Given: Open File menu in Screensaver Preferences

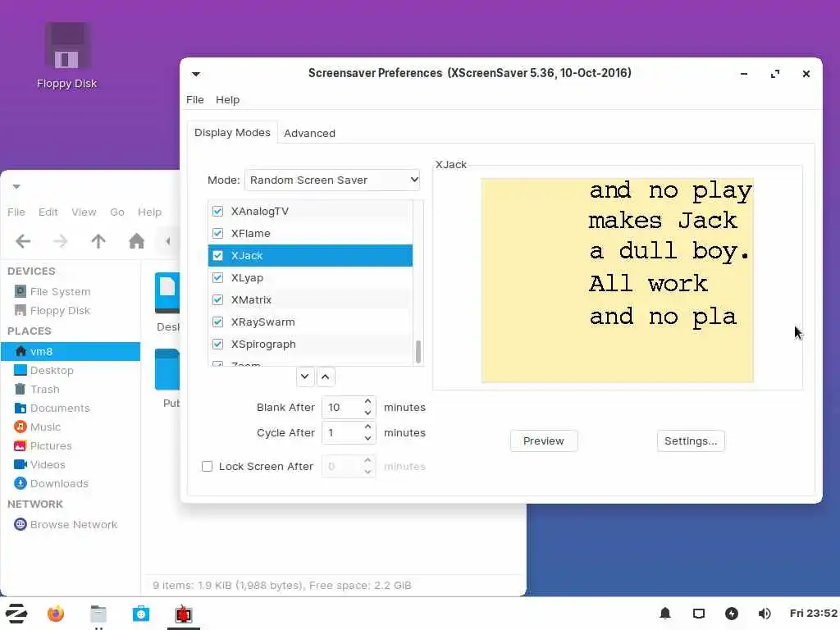Looking at the screenshot, I should pyautogui.click(x=195, y=99).
